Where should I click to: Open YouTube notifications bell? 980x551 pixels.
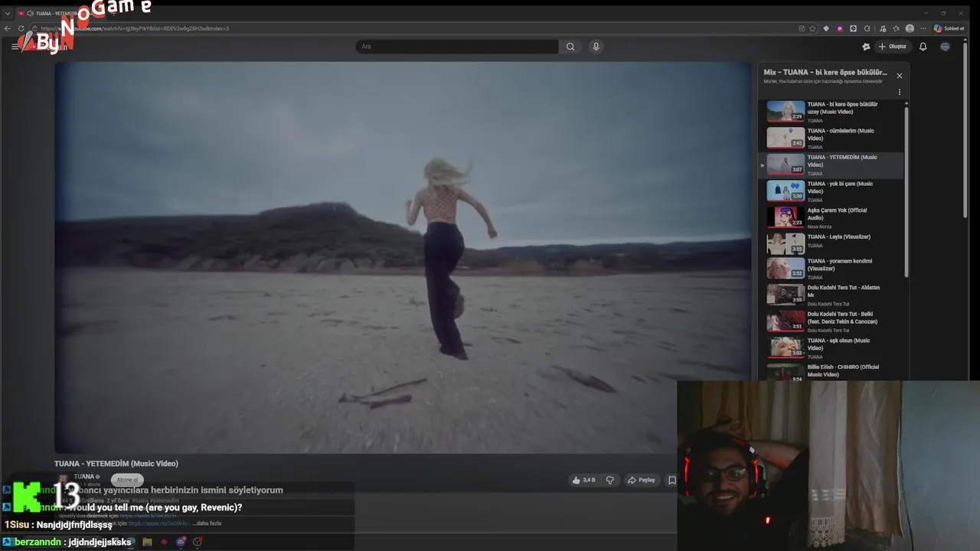coord(923,47)
